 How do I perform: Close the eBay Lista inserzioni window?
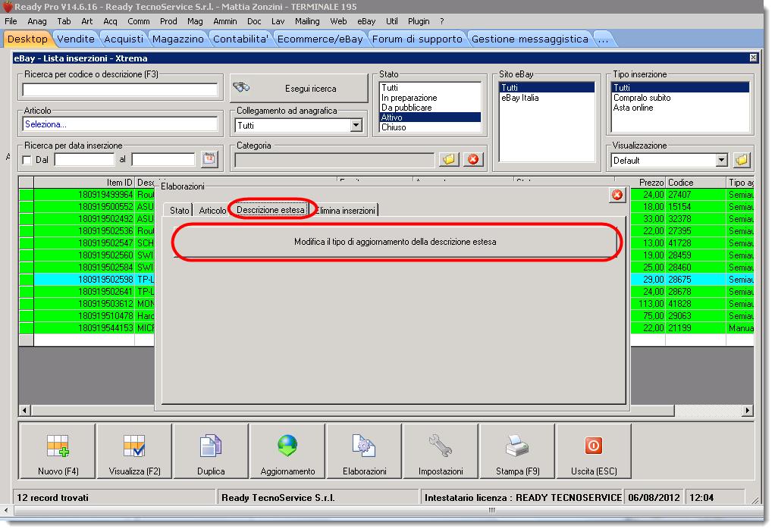pos(753,58)
